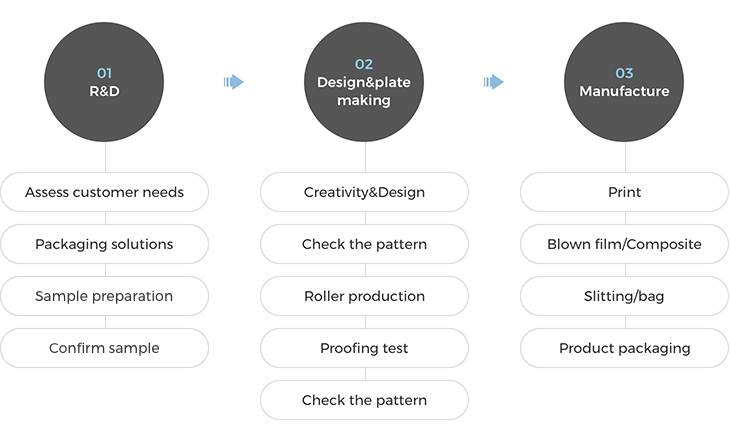730x430 pixels.
Task: Open Roller production step
Action: click(365, 296)
